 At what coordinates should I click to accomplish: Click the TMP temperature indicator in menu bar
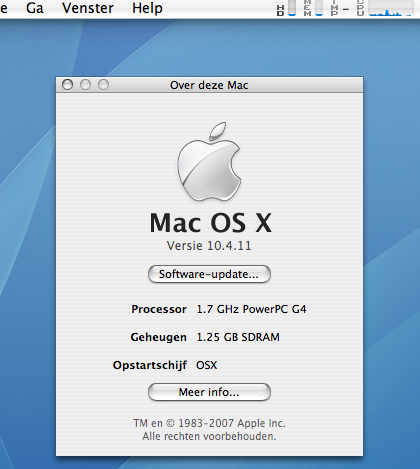339,8
